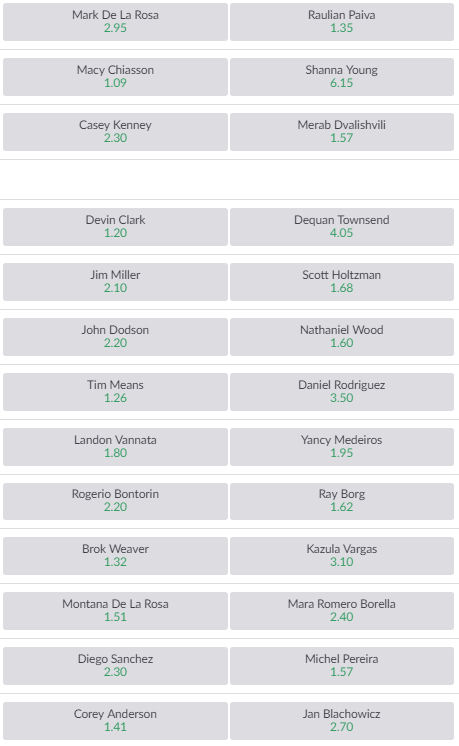Select Jim Miller odds 2.10

pyautogui.click(x=115, y=282)
